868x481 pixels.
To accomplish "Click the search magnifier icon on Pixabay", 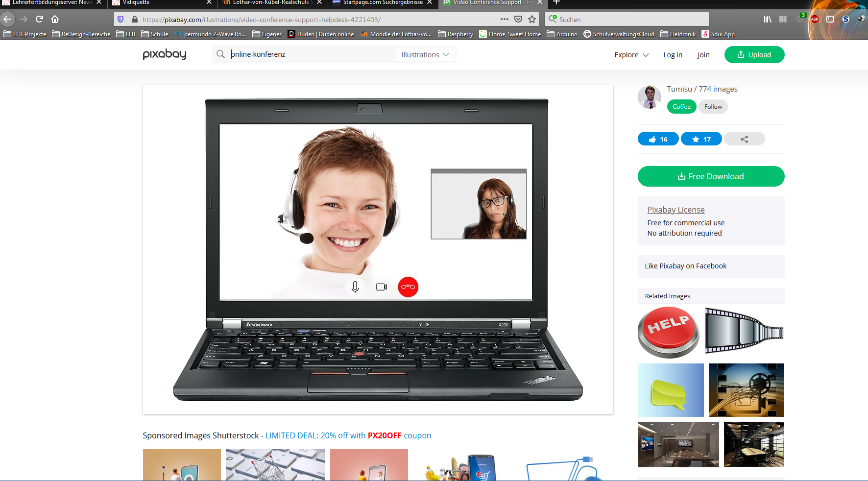I will [x=220, y=54].
